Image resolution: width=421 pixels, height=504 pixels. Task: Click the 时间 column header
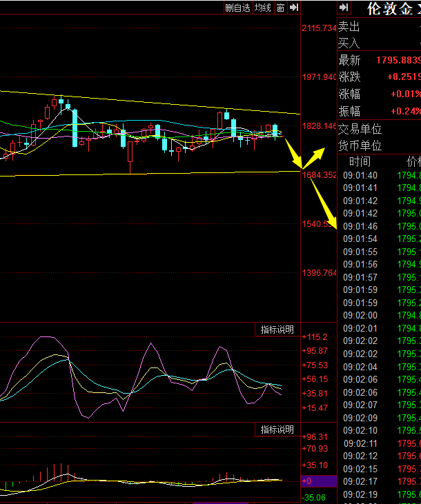tap(360, 161)
